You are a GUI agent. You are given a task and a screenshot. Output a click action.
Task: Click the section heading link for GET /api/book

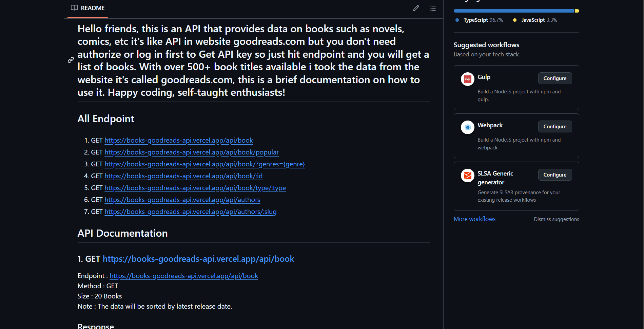coord(198,259)
